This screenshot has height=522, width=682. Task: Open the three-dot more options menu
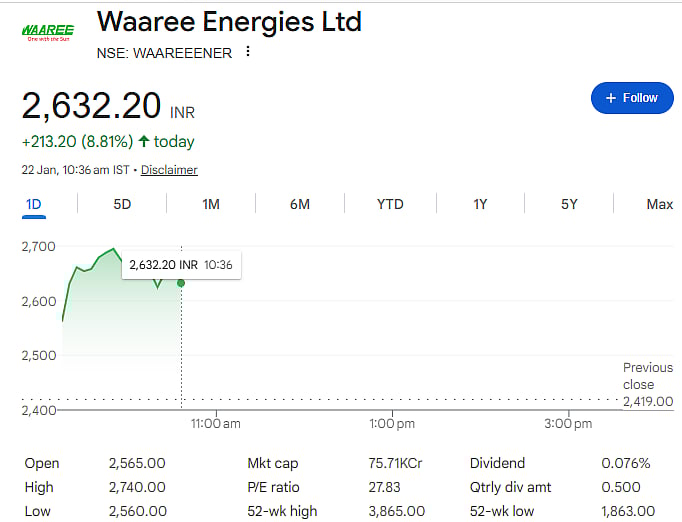(x=248, y=52)
